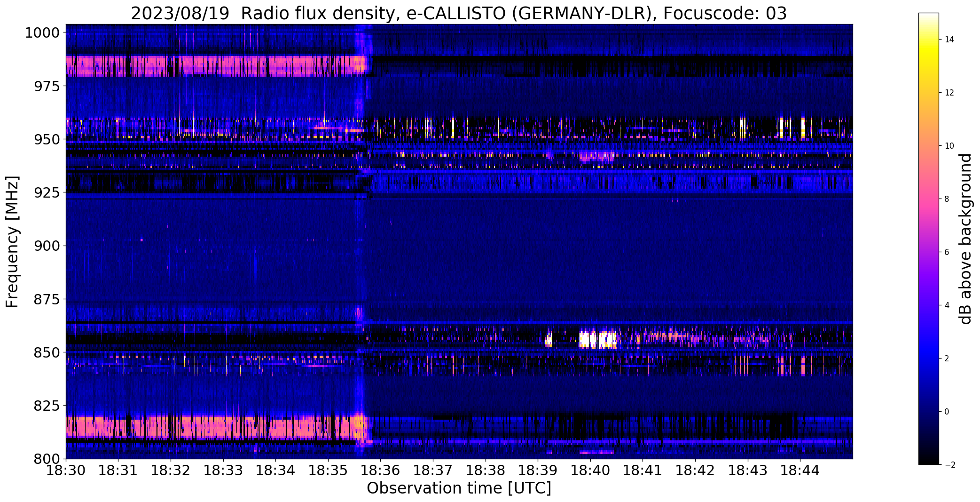The width and height of the screenshot is (980, 502).
Task: Click the 18:35 time tick label
Action: pyautogui.click(x=328, y=470)
